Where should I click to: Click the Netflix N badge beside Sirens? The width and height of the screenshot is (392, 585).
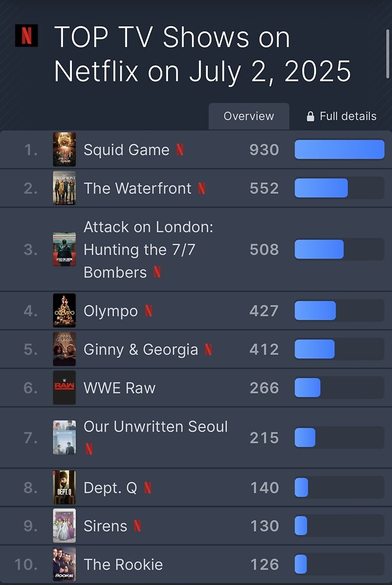pyautogui.click(x=138, y=526)
